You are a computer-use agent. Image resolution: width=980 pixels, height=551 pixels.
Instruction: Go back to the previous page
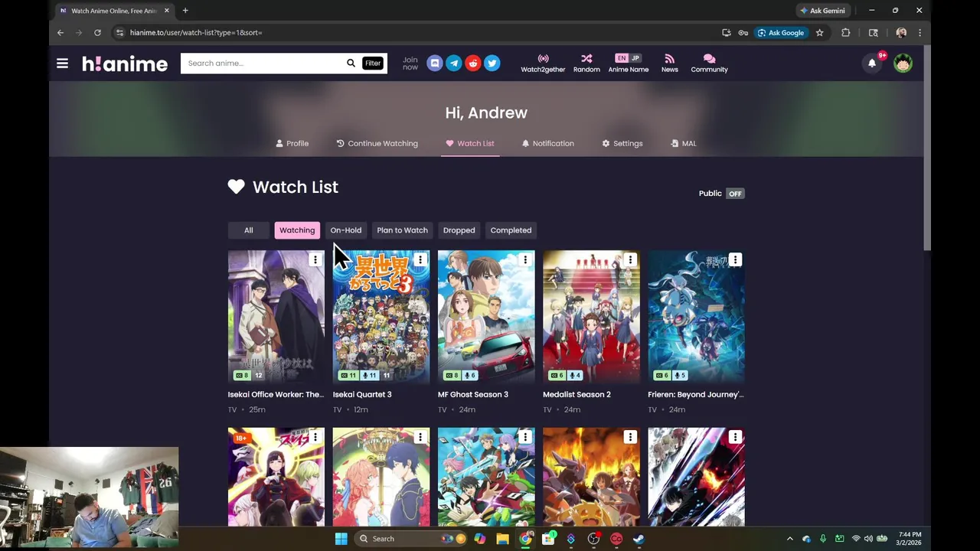pyautogui.click(x=60, y=33)
